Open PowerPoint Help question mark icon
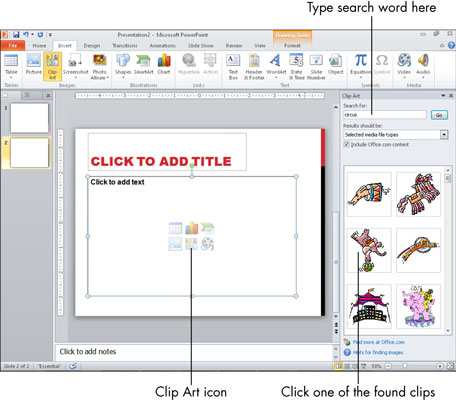Viewport: 456px width, 400px height. pos(451,45)
